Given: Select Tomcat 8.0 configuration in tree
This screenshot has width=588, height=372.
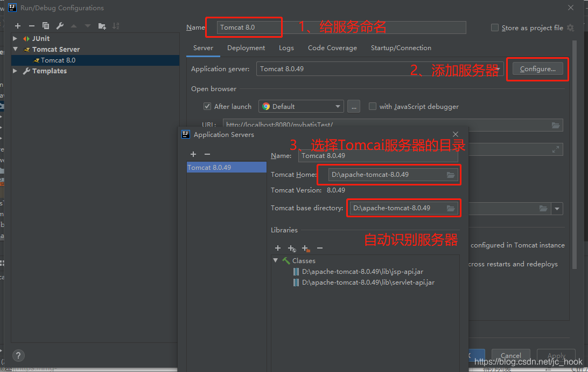Looking at the screenshot, I should coord(95,60).
